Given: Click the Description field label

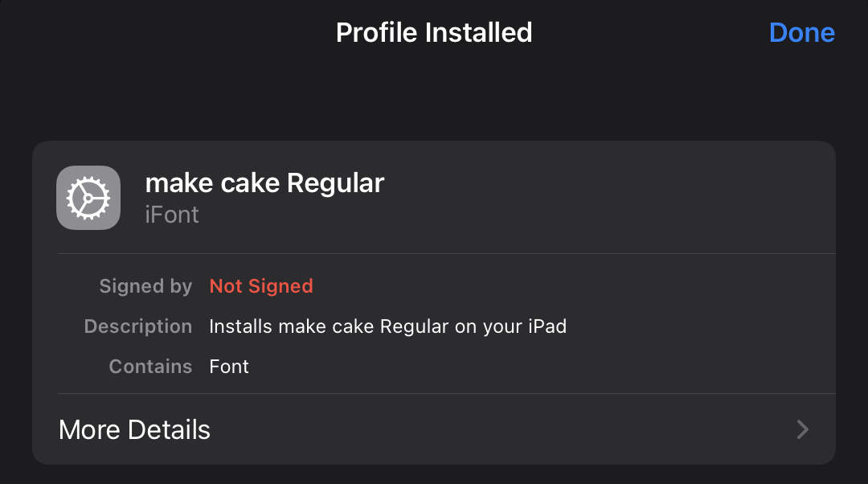Looking at the screenshot, I should click(x=138, y=326).
